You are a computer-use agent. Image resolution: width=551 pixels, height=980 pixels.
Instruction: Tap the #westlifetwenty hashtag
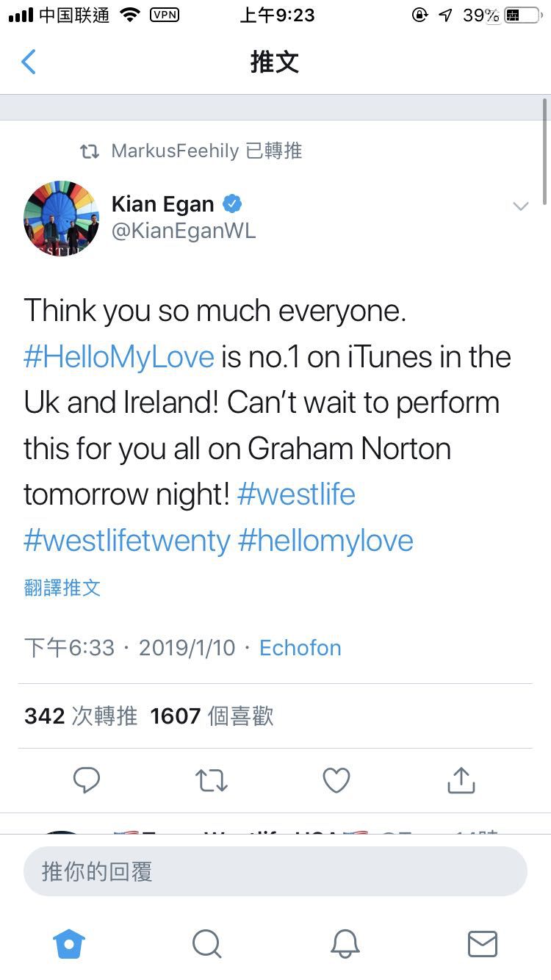(127, 541)
